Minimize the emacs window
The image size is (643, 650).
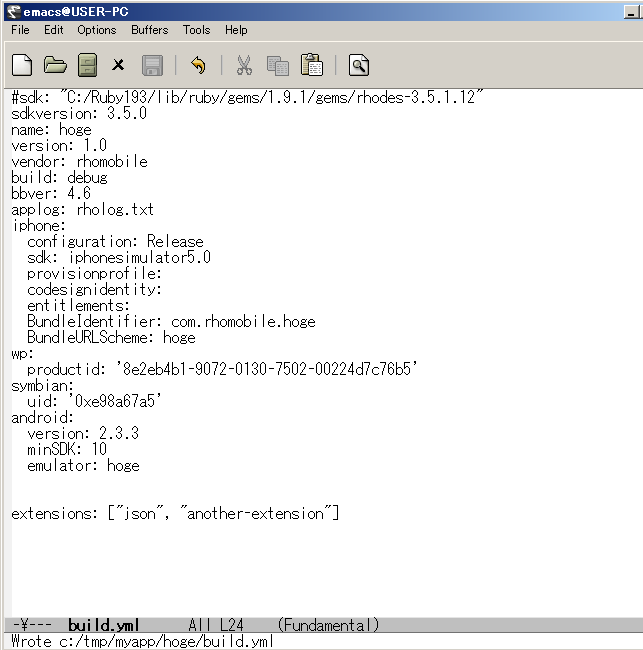(631, 12)
